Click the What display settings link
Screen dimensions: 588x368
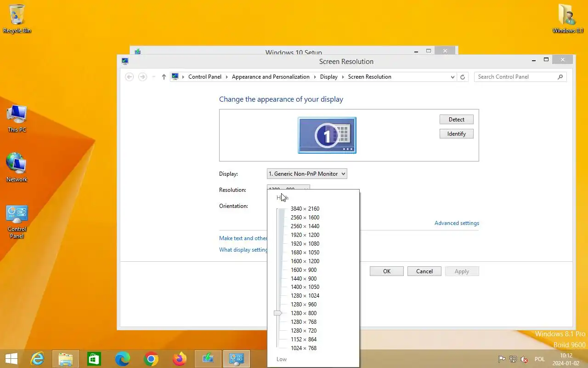(243, 250)
